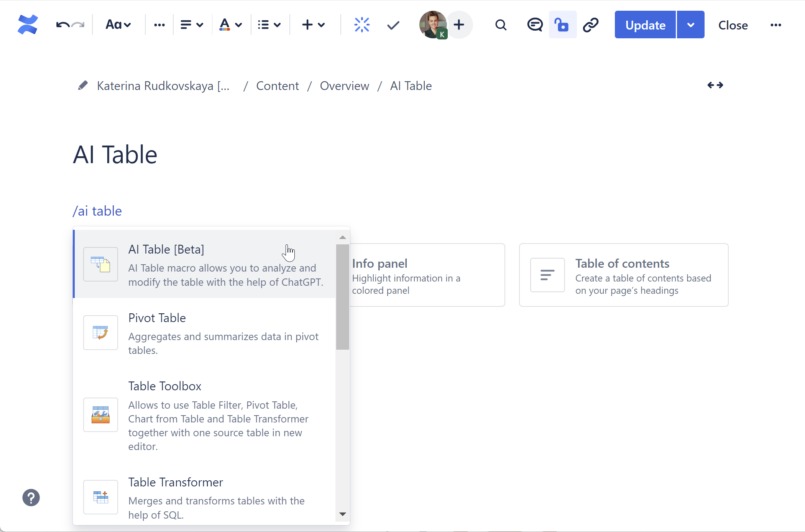Click the Update button
The width and height of the screenshot is (805, 532).
click(645, 25)
